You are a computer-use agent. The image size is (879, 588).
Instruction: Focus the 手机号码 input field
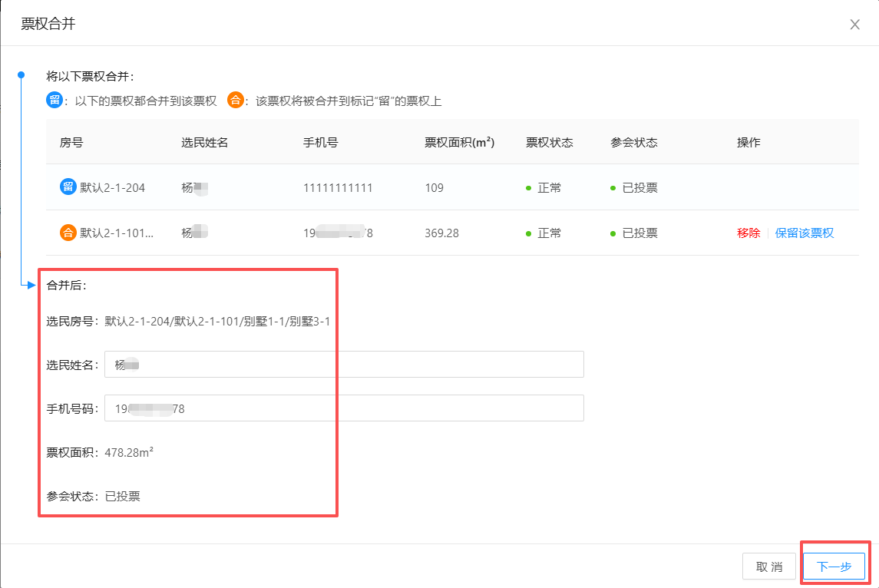pyautogui.click(x=344, y=408)
